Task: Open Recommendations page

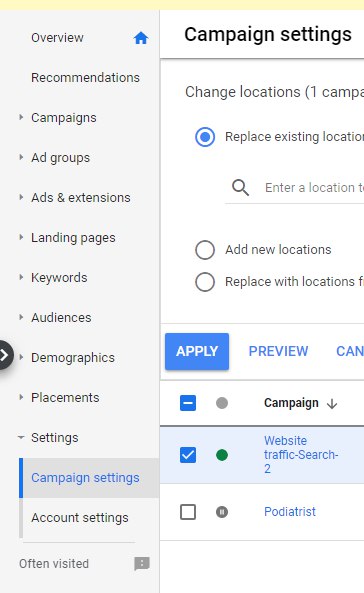Action: (x=86, y=78)
